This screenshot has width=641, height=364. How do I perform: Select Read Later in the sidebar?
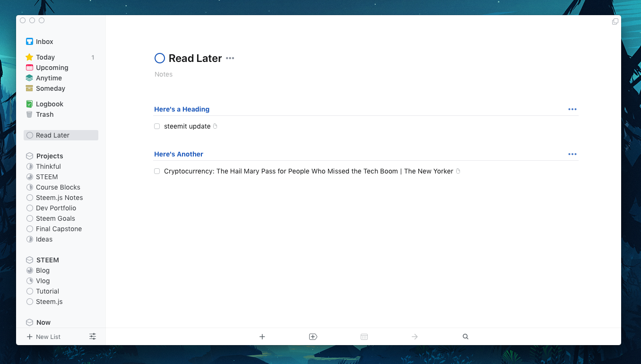click(61, 135)
